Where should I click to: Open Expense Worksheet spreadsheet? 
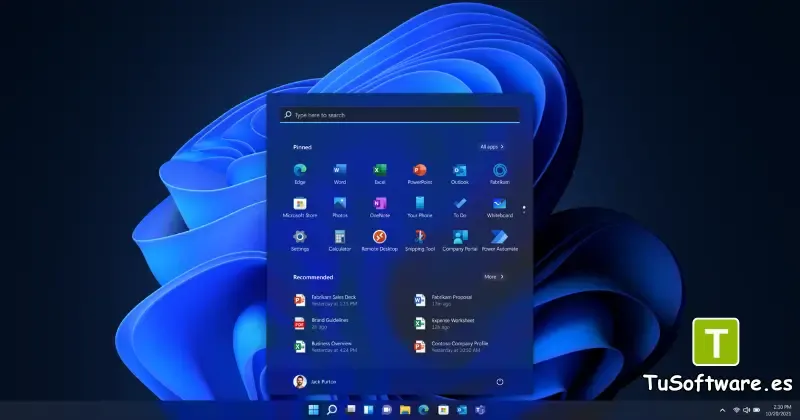point(445,324)
